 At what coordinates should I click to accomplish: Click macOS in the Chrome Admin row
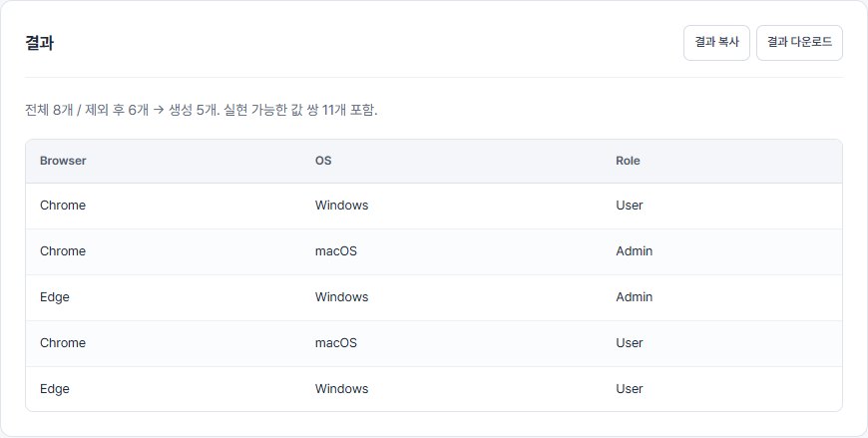point(336,250)
